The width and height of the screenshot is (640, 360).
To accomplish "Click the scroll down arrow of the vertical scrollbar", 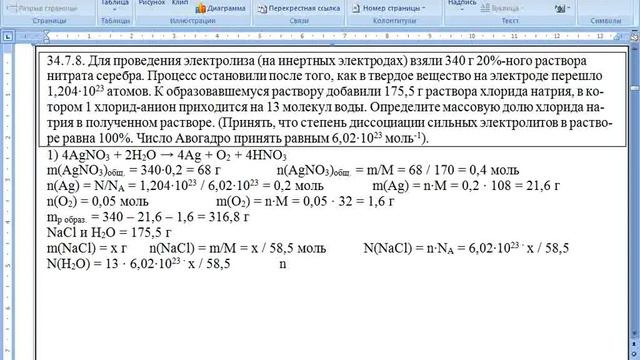I will coord(635,334).
